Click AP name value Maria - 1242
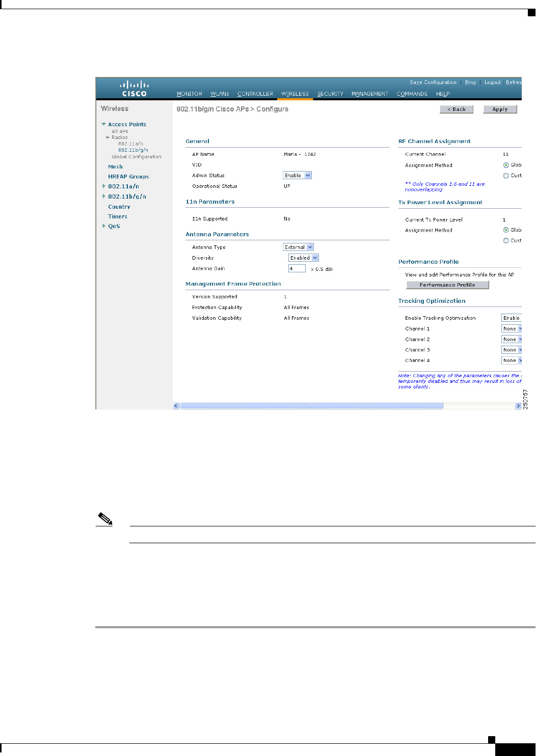 [x=300, y=154]
